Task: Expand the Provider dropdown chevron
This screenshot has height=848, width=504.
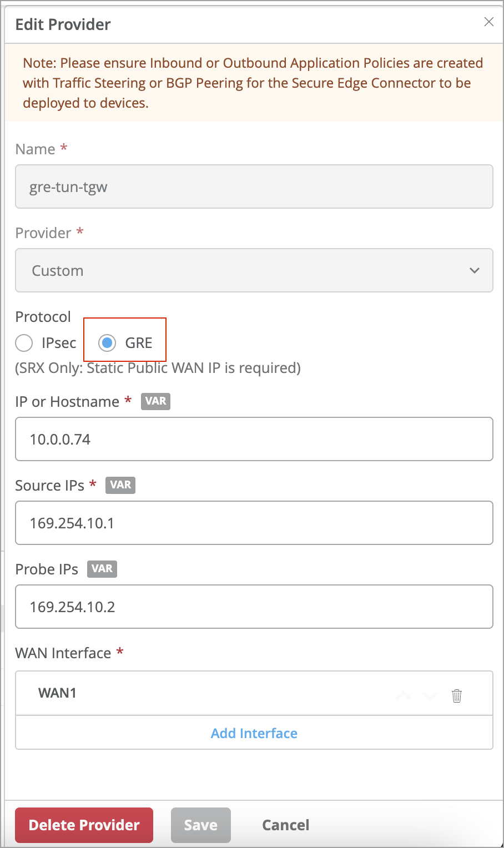Action: click(x=474, y=271)
